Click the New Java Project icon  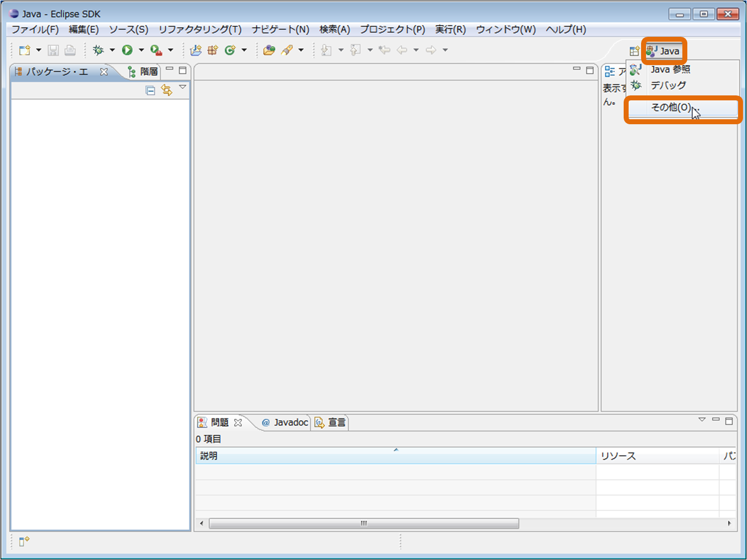[x=196, y=50]
